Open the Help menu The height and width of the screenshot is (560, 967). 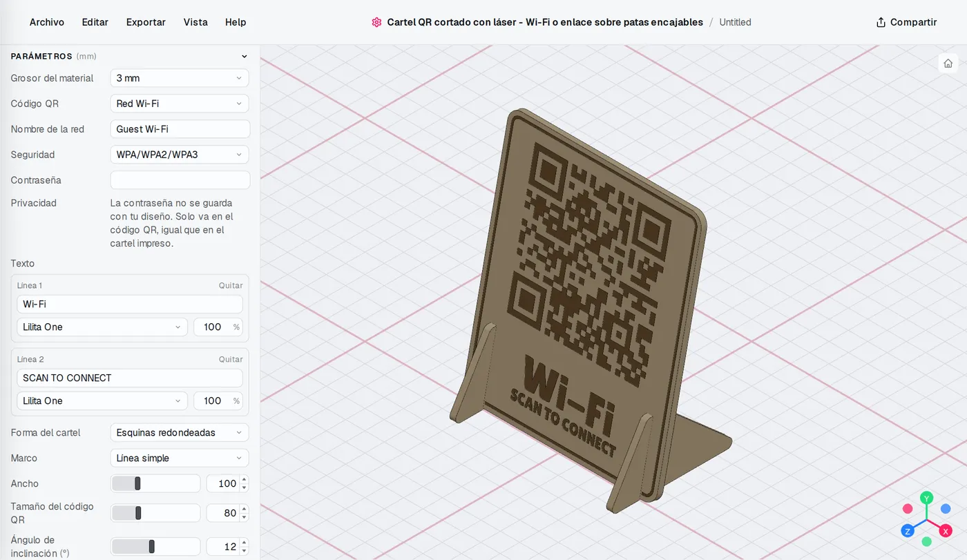[x=236, y=22]
